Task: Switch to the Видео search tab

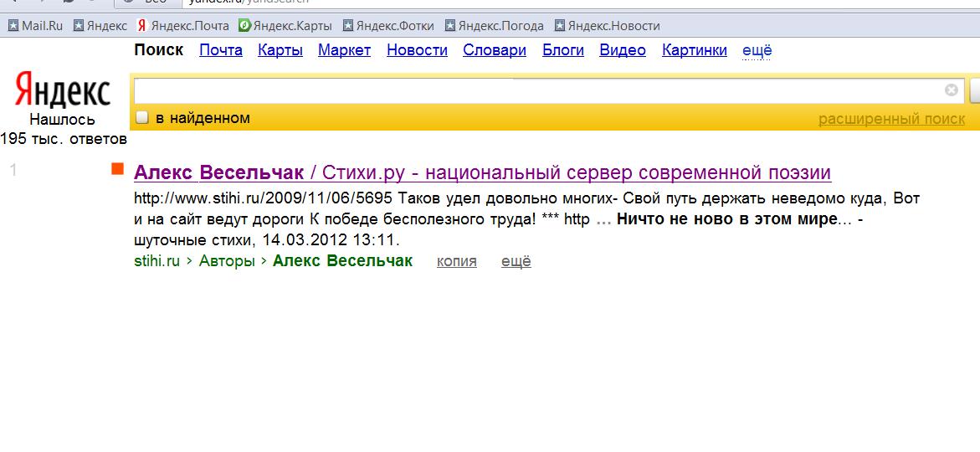Action: point(622,50)
